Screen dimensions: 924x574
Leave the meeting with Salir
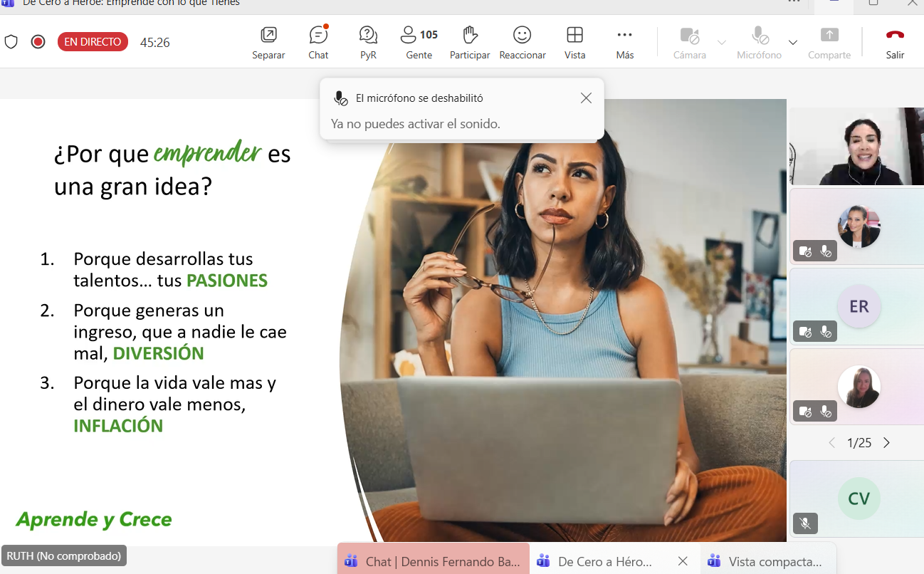[895, 42]
